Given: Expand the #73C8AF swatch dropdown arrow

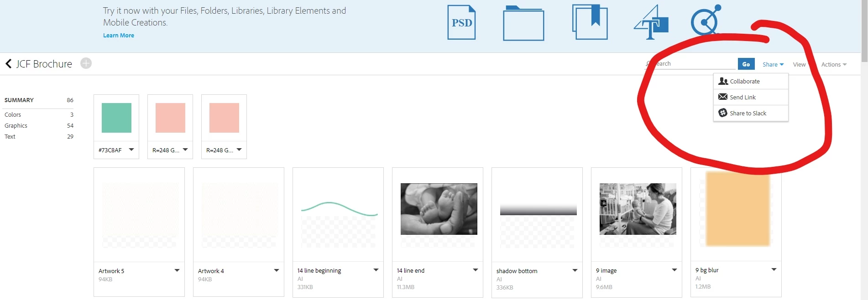Looking at the screenshot, I should tap(131, 150).
